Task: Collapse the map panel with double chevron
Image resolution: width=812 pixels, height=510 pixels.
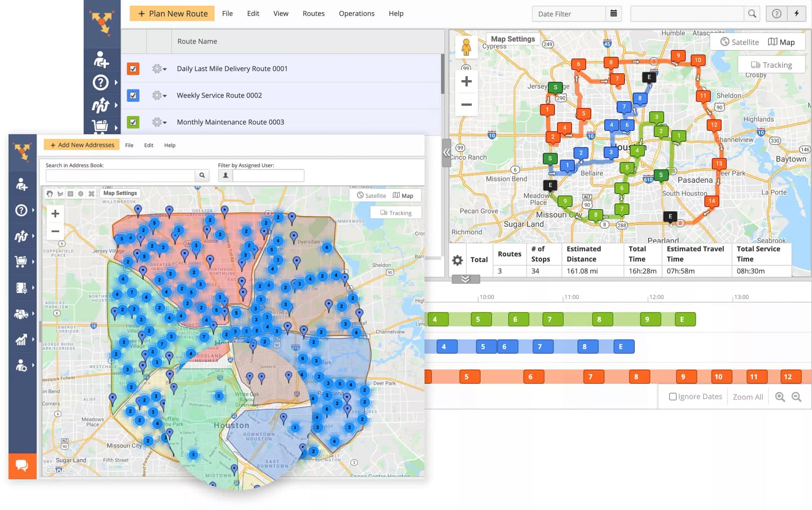Action: [x=446, y=153]
